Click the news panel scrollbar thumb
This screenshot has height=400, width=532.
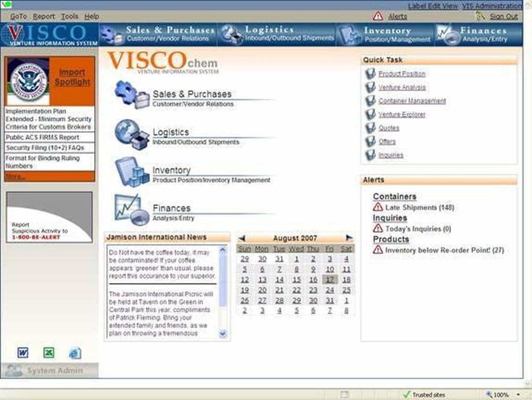(x=222, y=280)
